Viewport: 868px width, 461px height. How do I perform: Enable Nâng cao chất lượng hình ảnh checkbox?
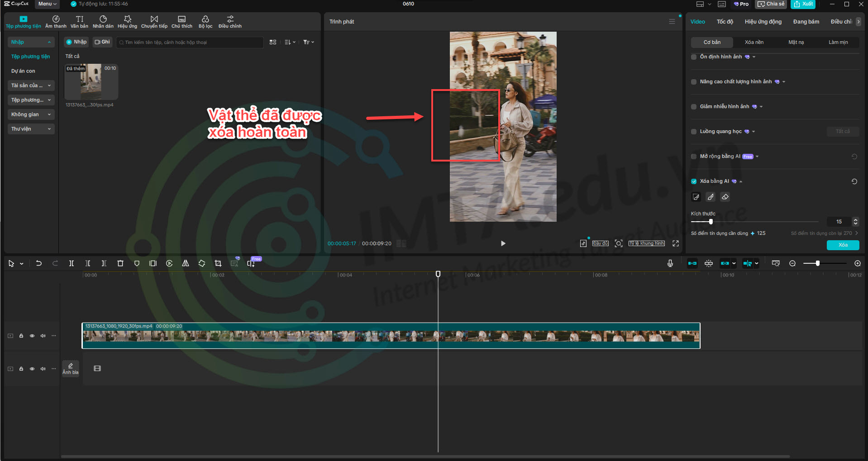[x=694, y=82]
